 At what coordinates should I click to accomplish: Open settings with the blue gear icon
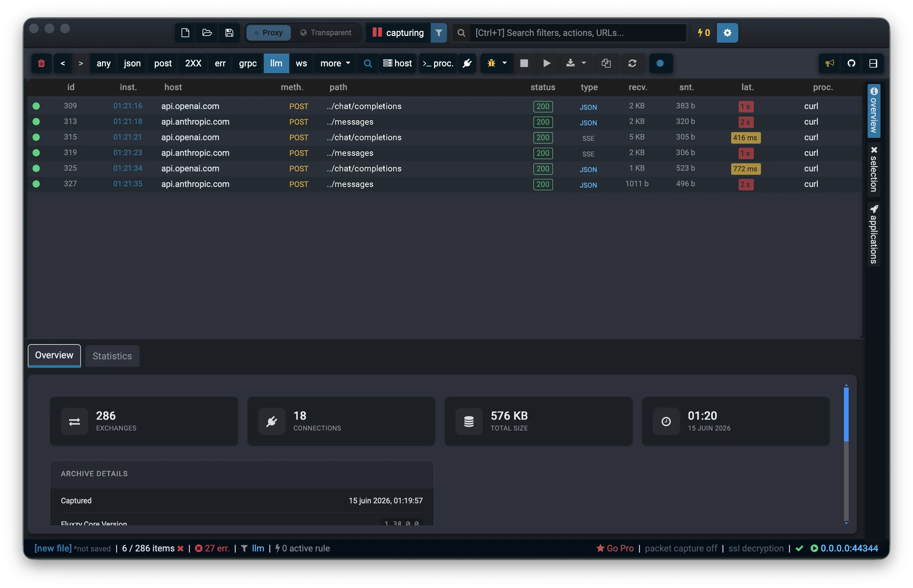click(727, 33)
